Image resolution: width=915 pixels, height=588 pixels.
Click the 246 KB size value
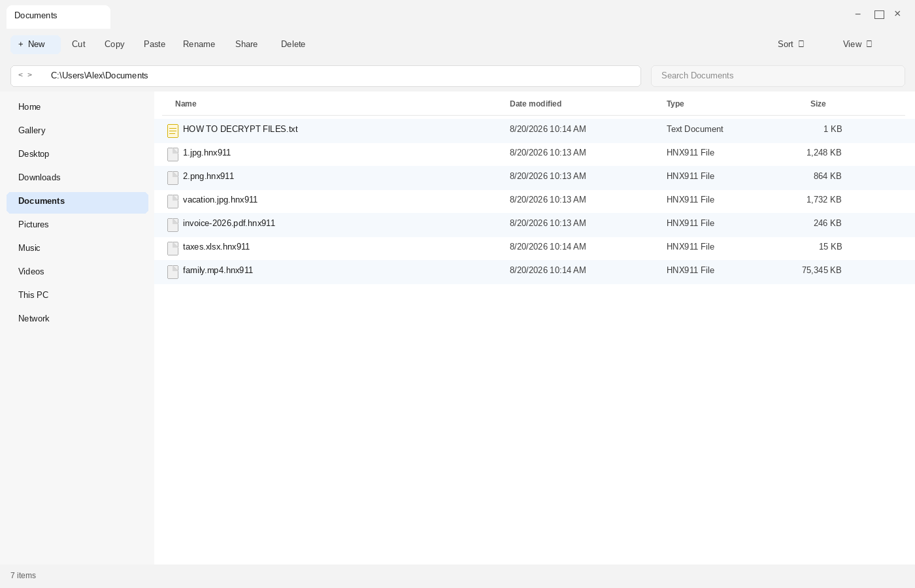pos(827,223)
